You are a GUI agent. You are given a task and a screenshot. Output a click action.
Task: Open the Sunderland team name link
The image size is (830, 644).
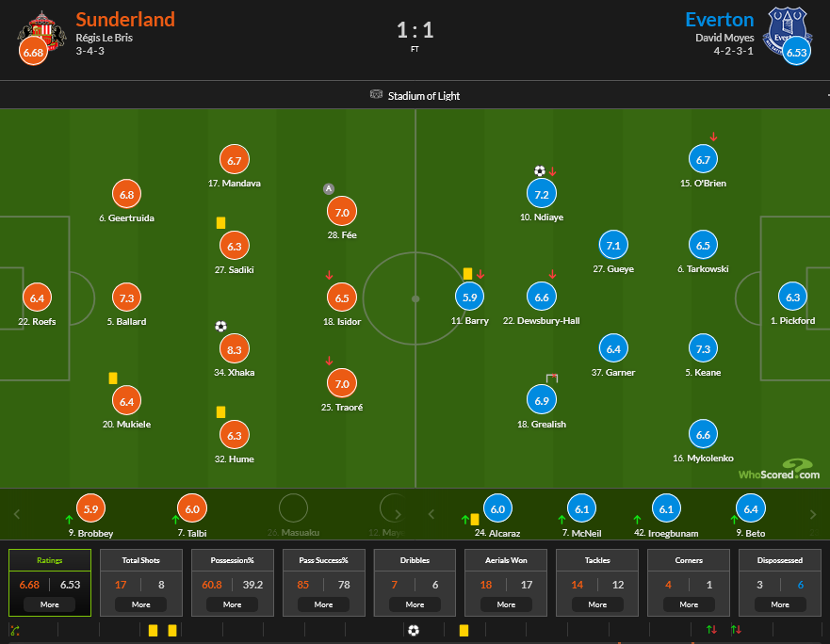point(125,19)
